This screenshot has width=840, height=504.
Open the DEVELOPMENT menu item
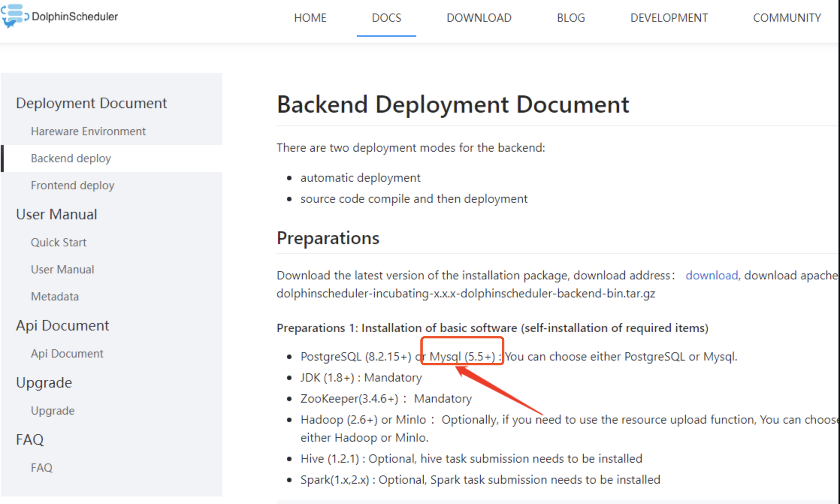(x=669, y=18)
